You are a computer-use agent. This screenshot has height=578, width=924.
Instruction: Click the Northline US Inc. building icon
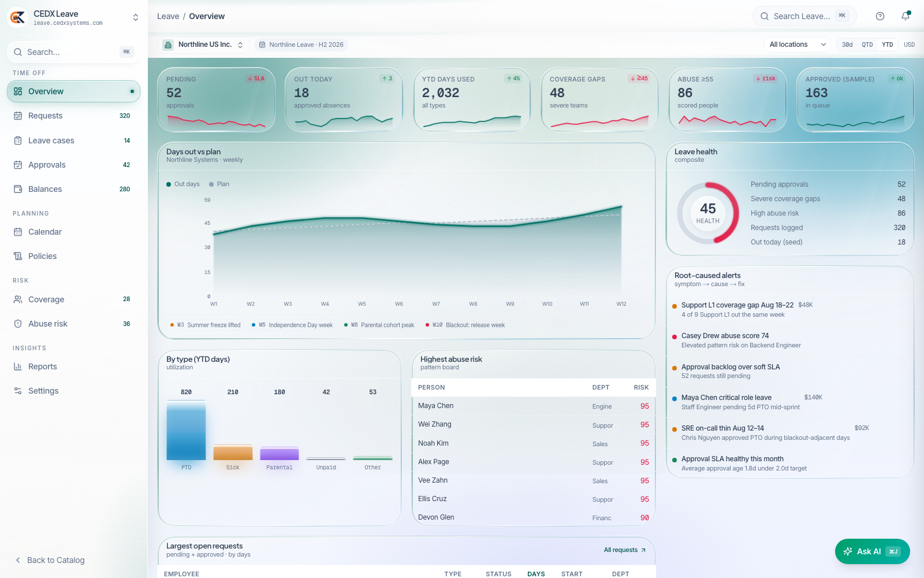coord(168,45)
